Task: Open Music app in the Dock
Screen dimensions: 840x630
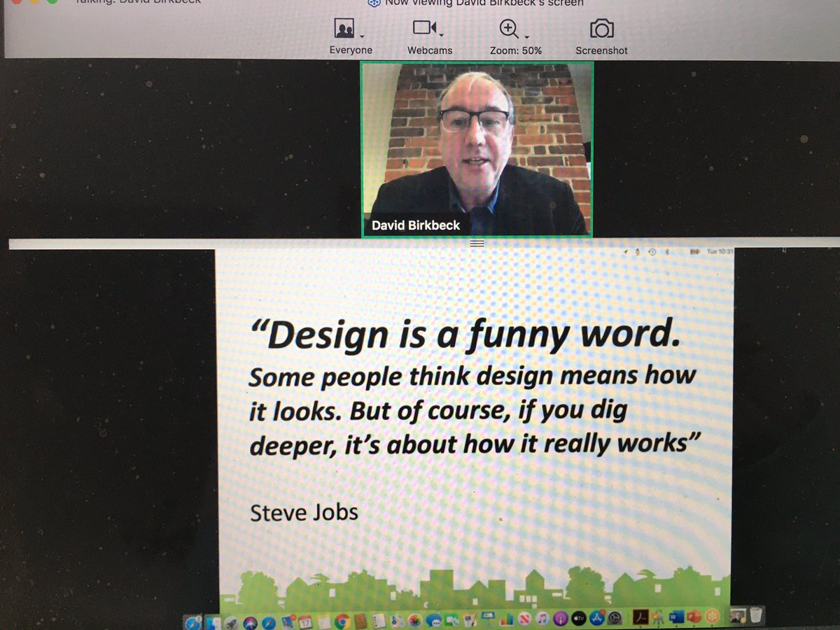Action: click(542, 619)
